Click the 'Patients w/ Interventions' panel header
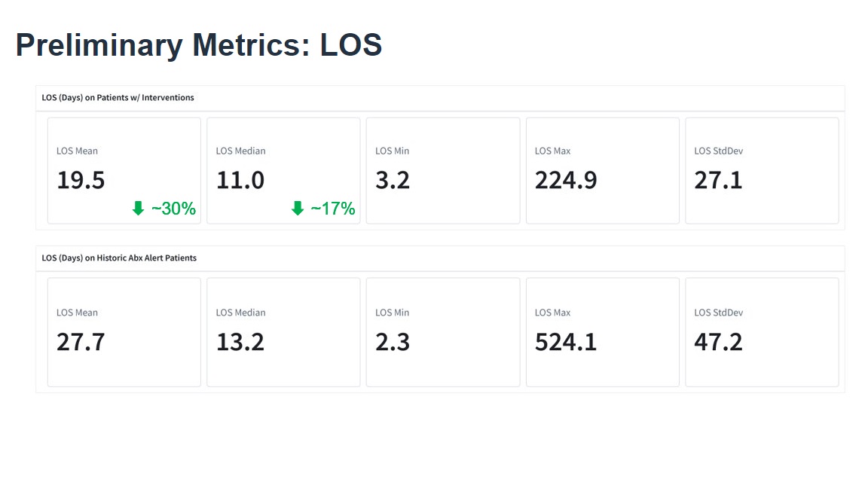 click(118, 98)
